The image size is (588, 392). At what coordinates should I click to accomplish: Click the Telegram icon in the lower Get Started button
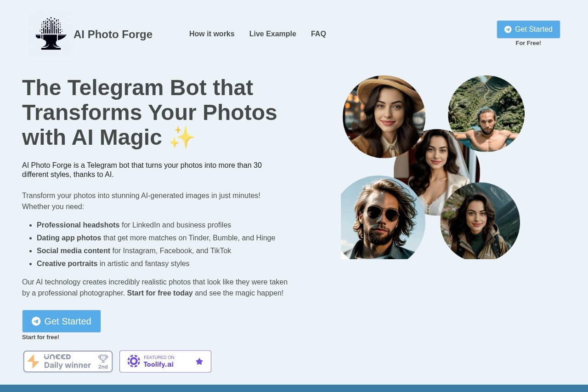click(36, 321)
